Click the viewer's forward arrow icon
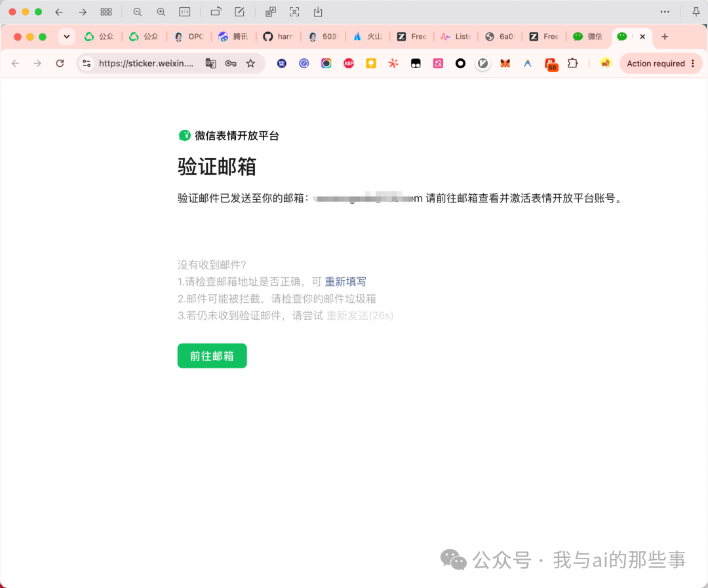 [x=83, y=12]
